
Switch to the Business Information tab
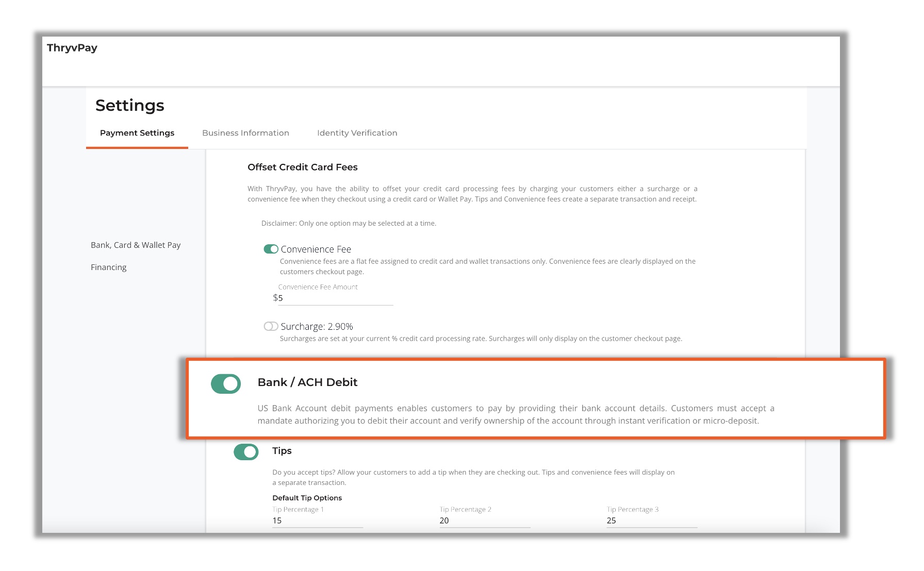(245, 133)
